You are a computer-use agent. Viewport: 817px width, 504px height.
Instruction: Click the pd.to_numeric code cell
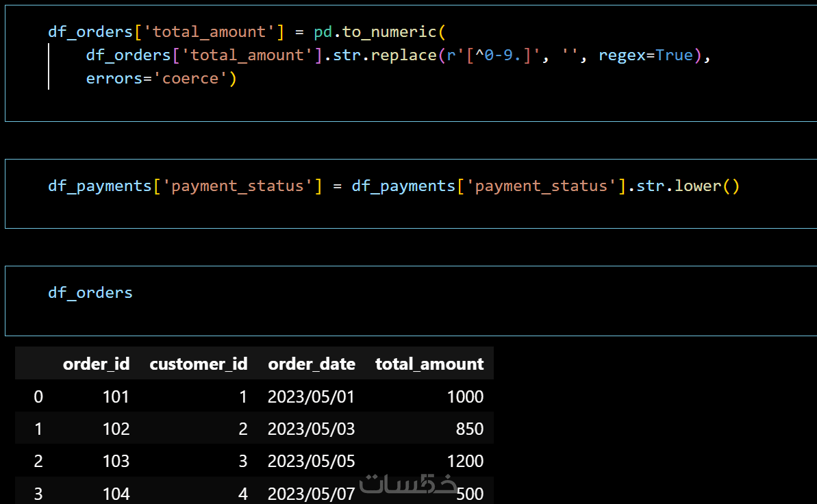pos(411,63)
